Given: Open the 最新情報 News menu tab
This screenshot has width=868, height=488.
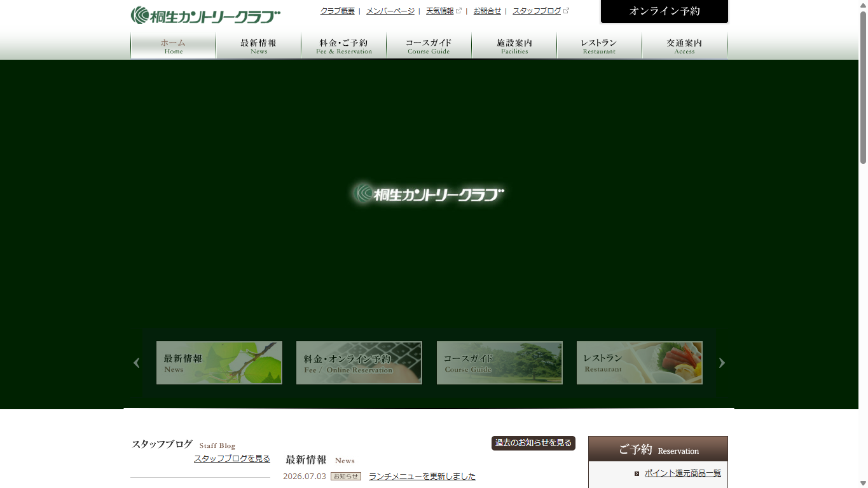Looking at the screenshot, I should click(x=258, y=46).
